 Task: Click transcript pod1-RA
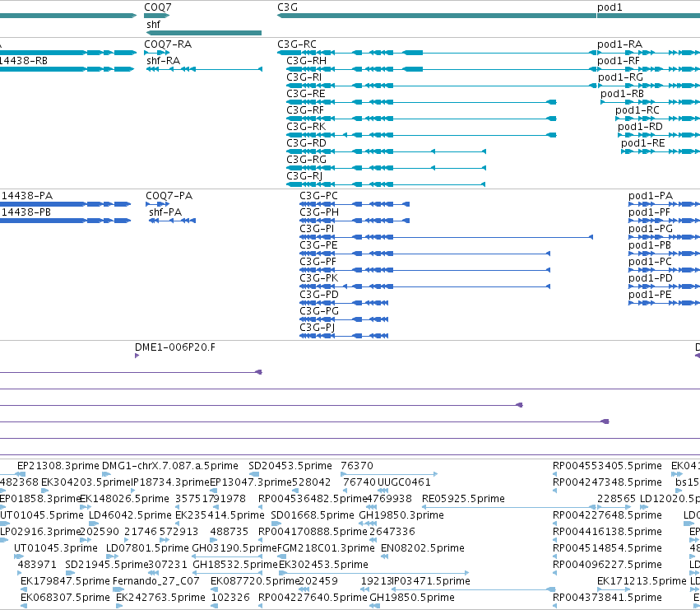click(649, 53)
